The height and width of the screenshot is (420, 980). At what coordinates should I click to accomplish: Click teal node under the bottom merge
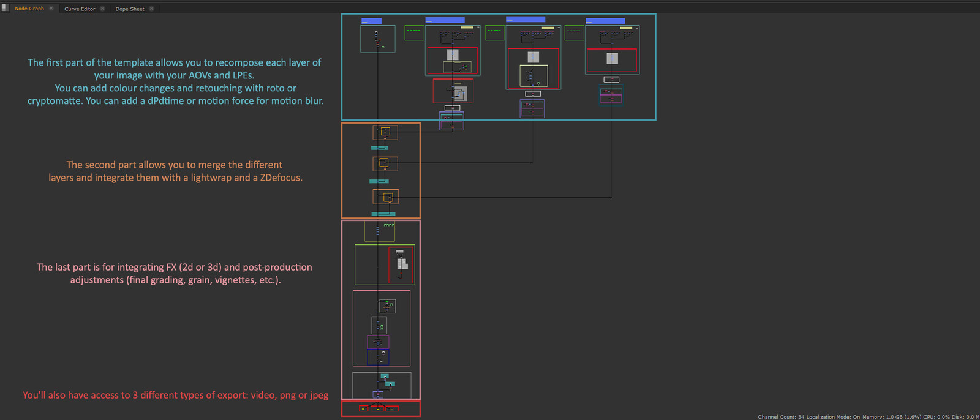click(x=383, y=214)
